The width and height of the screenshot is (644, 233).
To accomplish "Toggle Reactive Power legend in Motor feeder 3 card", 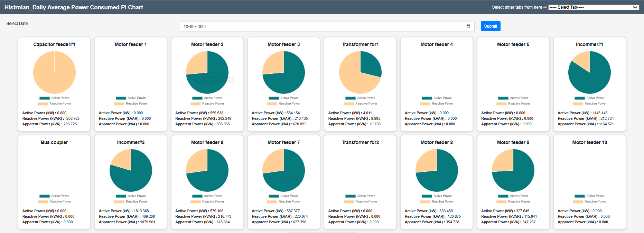I will 283,104.
